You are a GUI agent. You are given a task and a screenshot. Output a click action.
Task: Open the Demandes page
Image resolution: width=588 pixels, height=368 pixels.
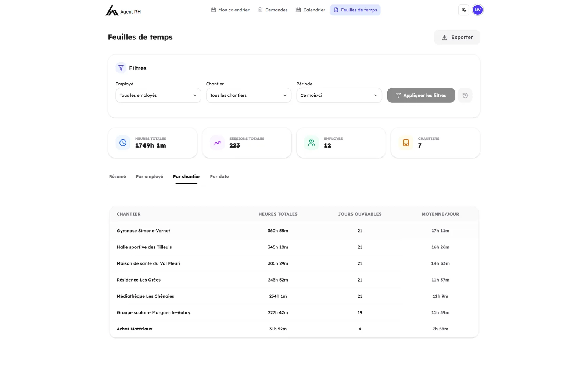pos(273,10)
